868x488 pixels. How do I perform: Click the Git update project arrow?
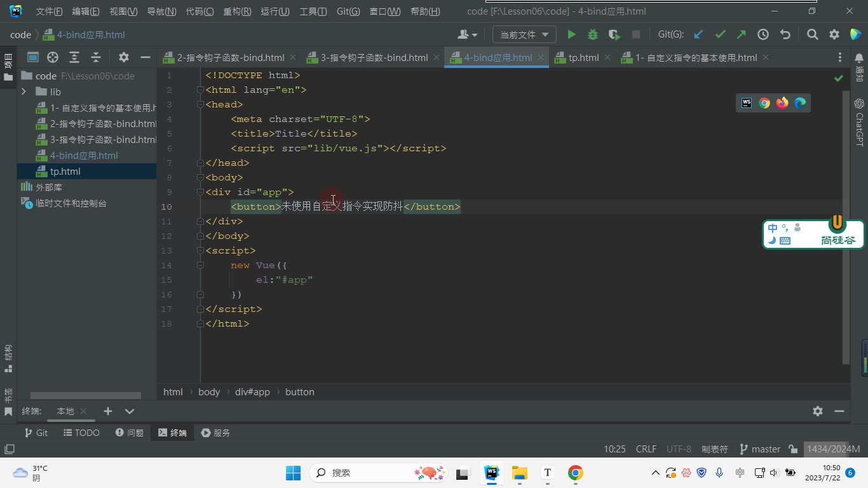tap(698, 35)
